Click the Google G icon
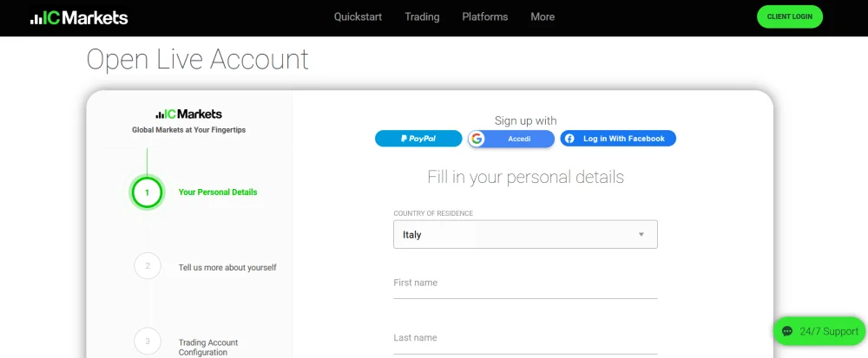Screen dimensions: 868x358 click(x=477, y=139)
